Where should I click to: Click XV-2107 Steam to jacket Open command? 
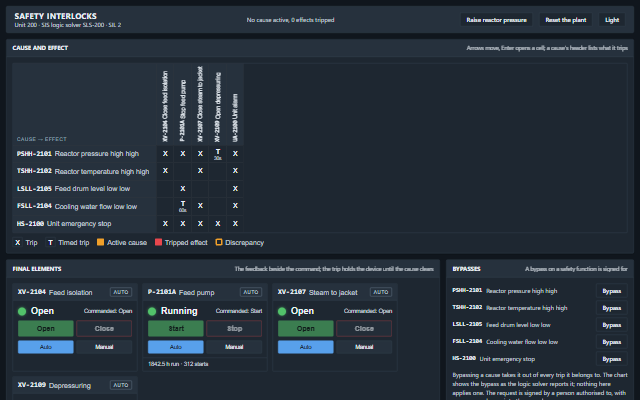[x=306, y=329]
